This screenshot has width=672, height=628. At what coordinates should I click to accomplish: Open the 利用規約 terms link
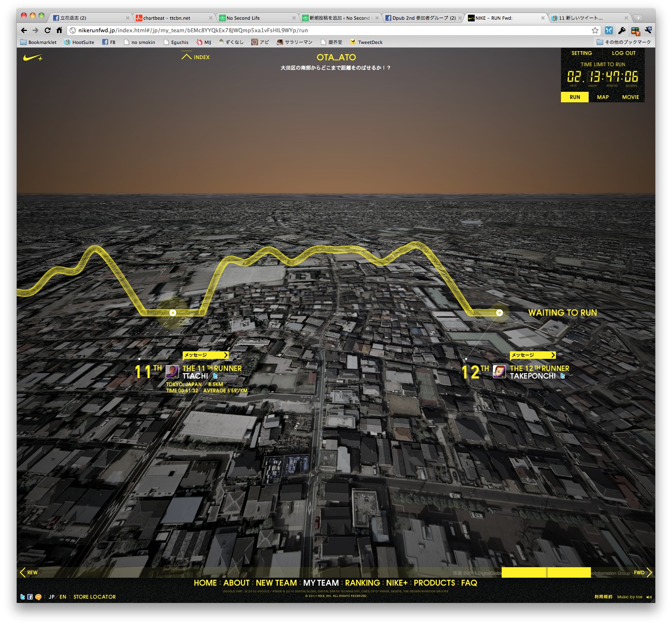pos(603,597)
